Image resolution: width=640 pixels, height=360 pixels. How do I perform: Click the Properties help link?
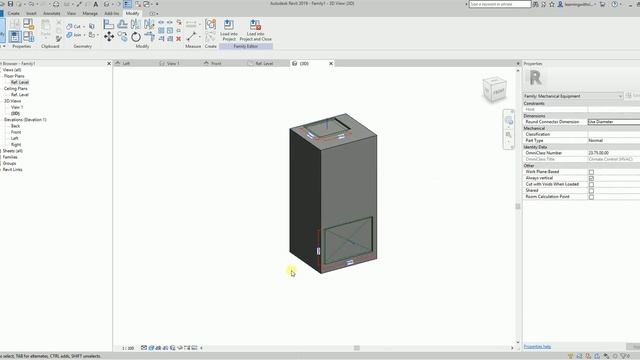click(537, 347)
